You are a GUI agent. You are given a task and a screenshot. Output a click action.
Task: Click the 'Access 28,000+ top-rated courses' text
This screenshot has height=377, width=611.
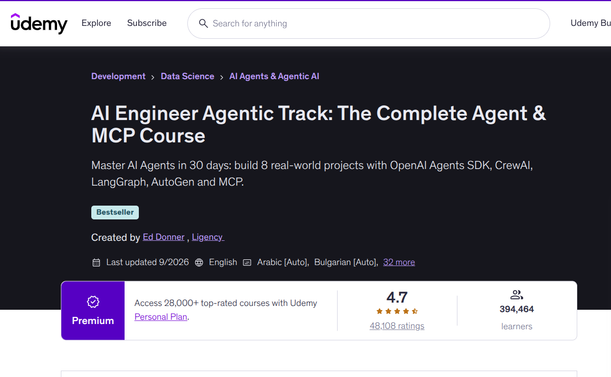click(x=226, y=303)
